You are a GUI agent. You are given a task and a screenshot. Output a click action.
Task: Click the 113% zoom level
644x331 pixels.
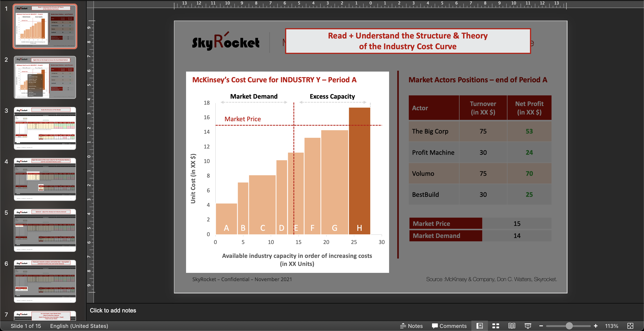(611, 326)
